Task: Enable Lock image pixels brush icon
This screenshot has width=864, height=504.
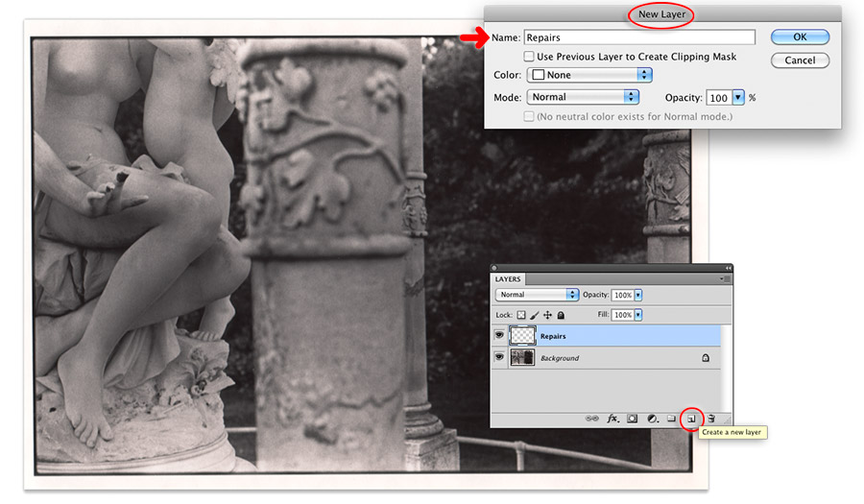Action: [x=535, y=315]
